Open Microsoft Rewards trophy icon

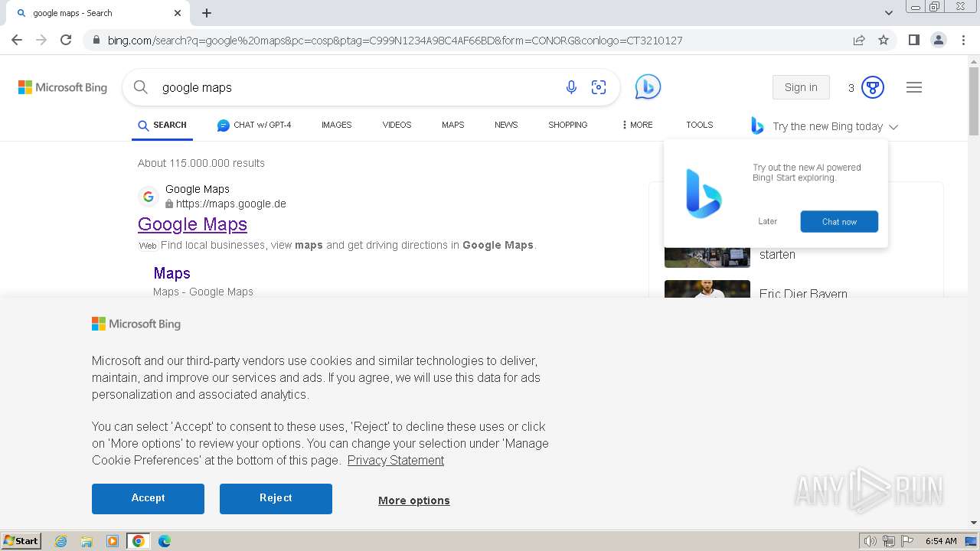pyautogui.click(x=873, y=87)
